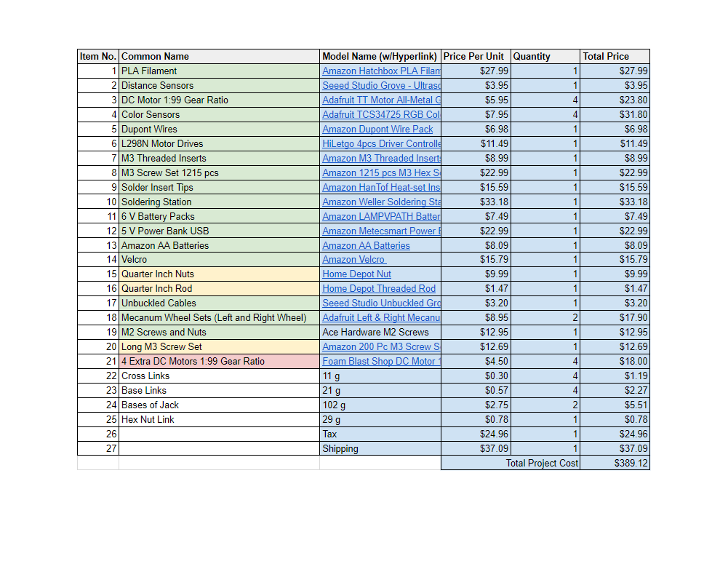728x564 pixels.
Task: Click the $389.12 total cell
Action: (x=615, y=463)
